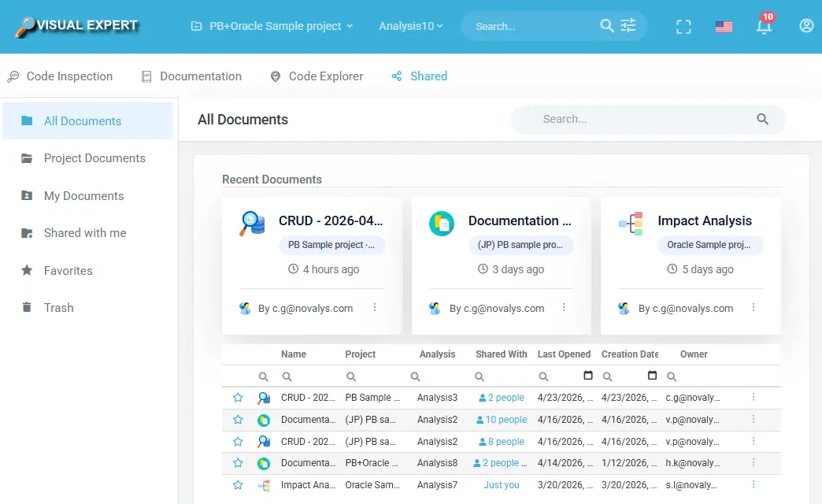This screenshot has width=822, height=504.
Task: Open row menu for c.g@novaly... row
Action: [753, 397]
